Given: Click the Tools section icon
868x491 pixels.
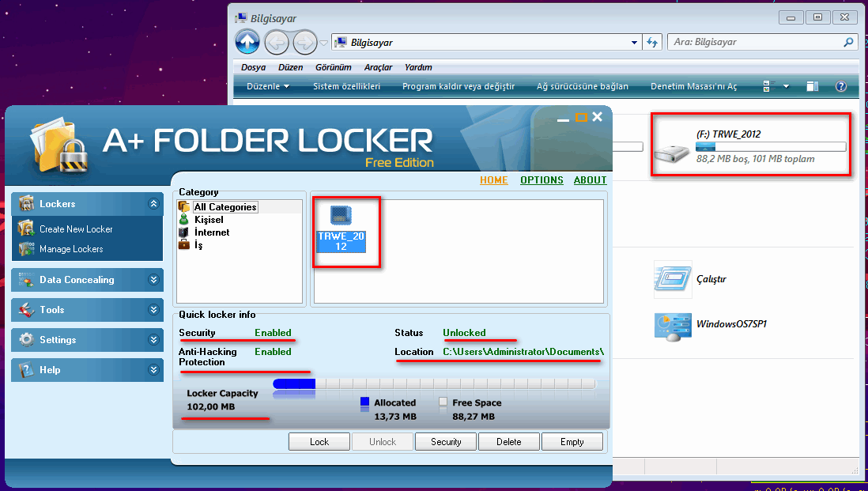Looking at the screenshot, I should [26, 309].
